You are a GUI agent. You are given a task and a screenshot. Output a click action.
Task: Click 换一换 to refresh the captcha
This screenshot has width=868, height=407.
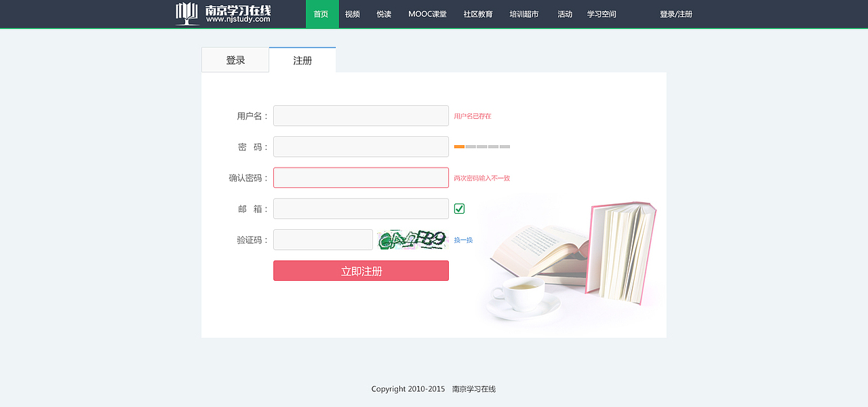click(x=464, y=239)
